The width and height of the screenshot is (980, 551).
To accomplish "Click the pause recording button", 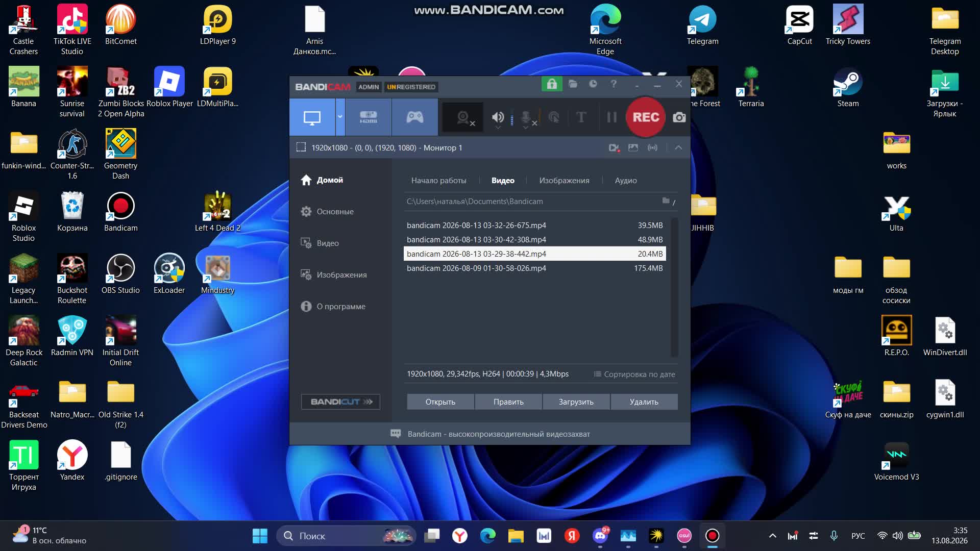I will [x=611, y=117].
